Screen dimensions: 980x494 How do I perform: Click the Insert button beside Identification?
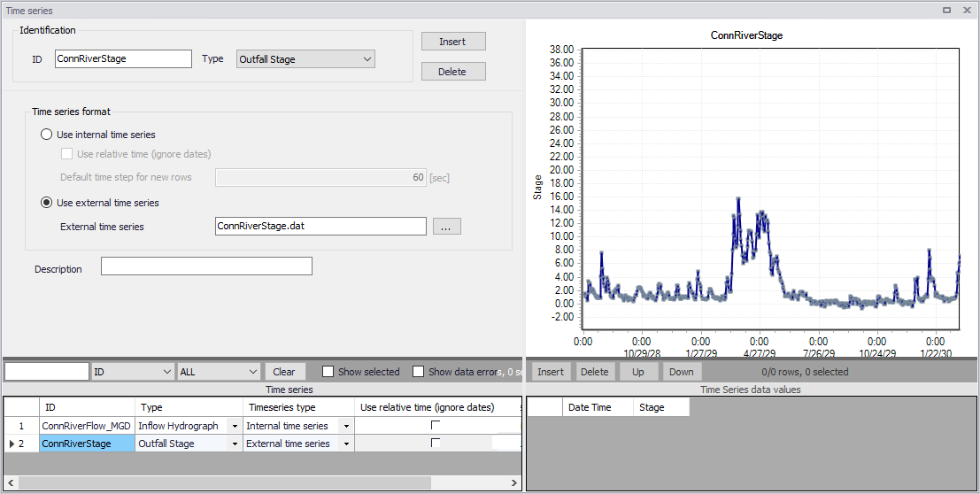coord(453,42)
